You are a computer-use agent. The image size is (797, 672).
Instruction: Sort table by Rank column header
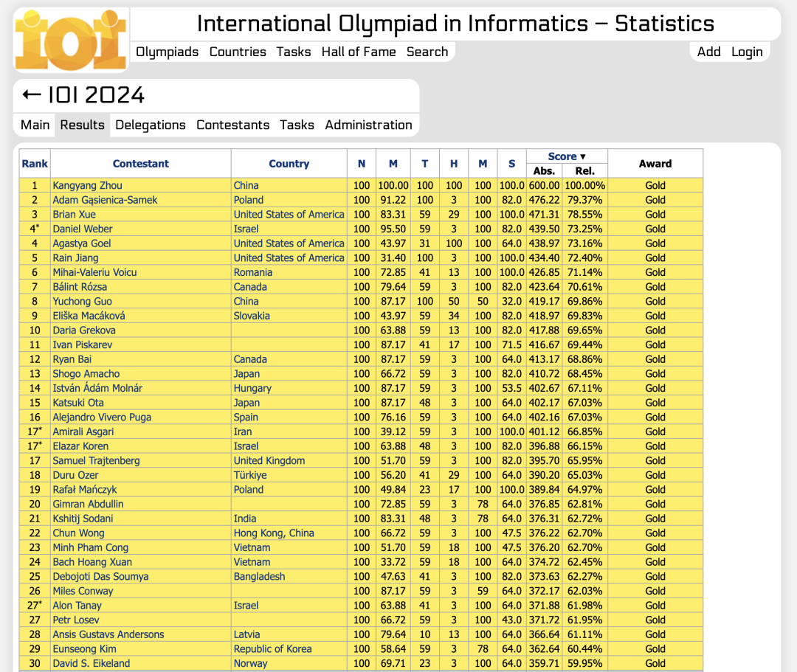pos(35,164)
